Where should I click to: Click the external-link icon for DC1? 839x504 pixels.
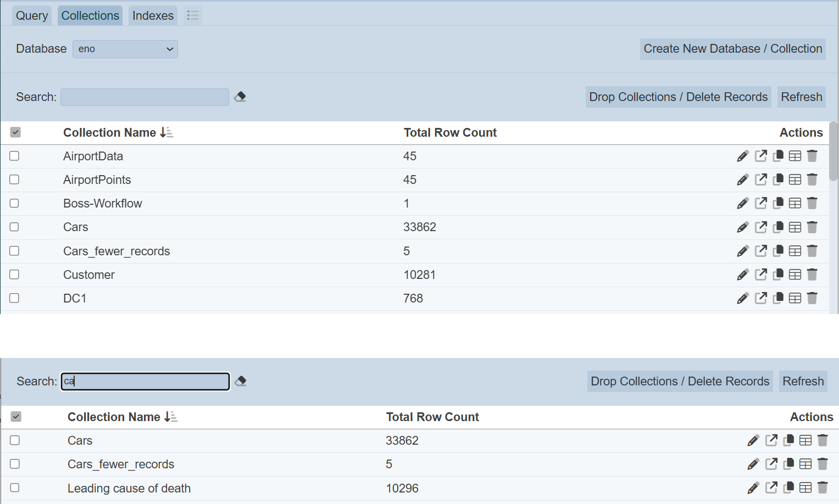[761, 299]
